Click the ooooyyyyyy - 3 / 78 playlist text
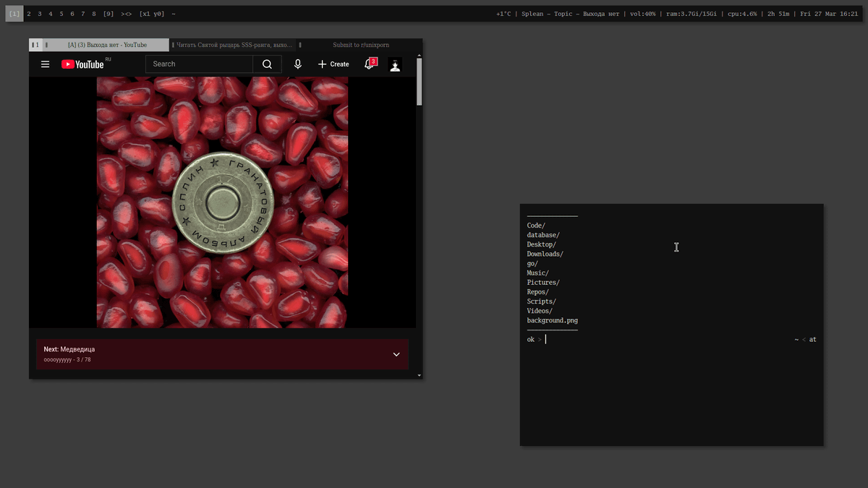This screenshot has width=868, height=488. (x=69, y=359)
